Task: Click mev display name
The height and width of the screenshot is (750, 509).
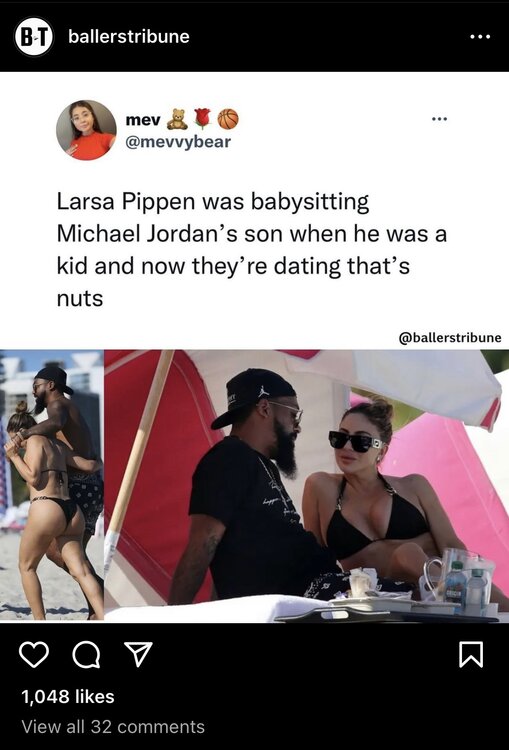Action: click(x=143, y=120)
